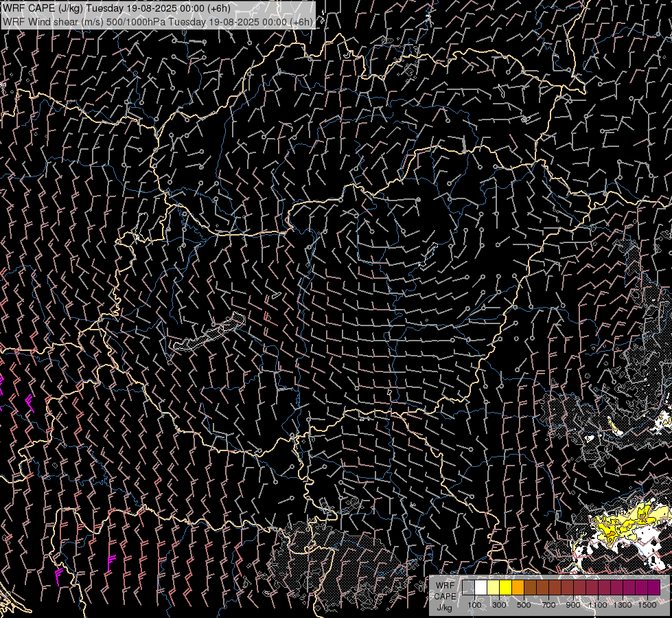This screenshot has height=618, width=672.
Task: Click the 'CAPE' word in the legend
Action: 445,597
